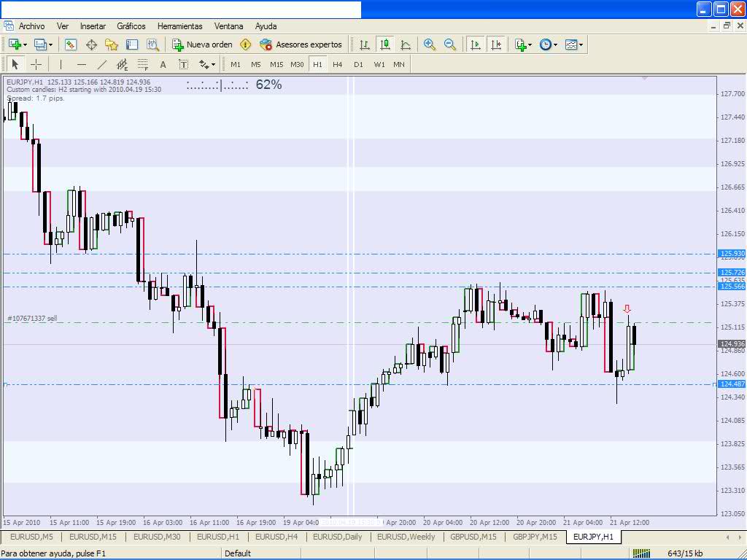
Task: Switch to EURUSD,H4 chart tab
Action: pos(276,537)
